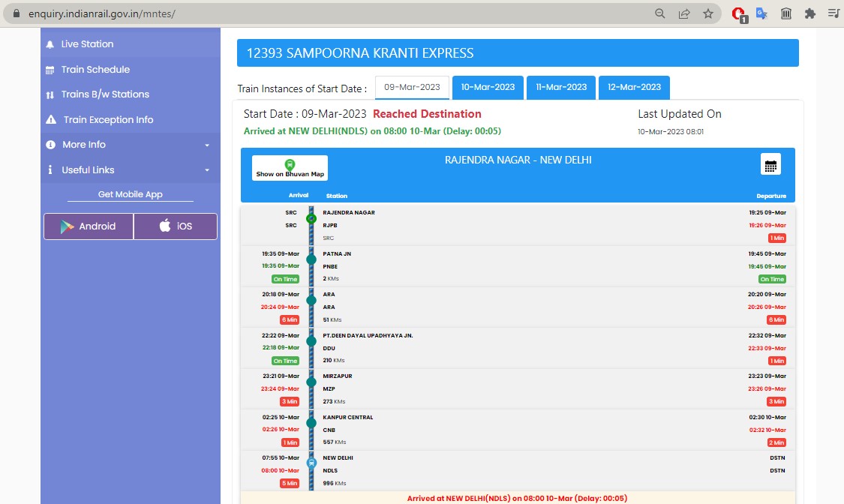This screenshot has height=504, width=844.
Task: Click the Departure column header
Action: point(771,196)
